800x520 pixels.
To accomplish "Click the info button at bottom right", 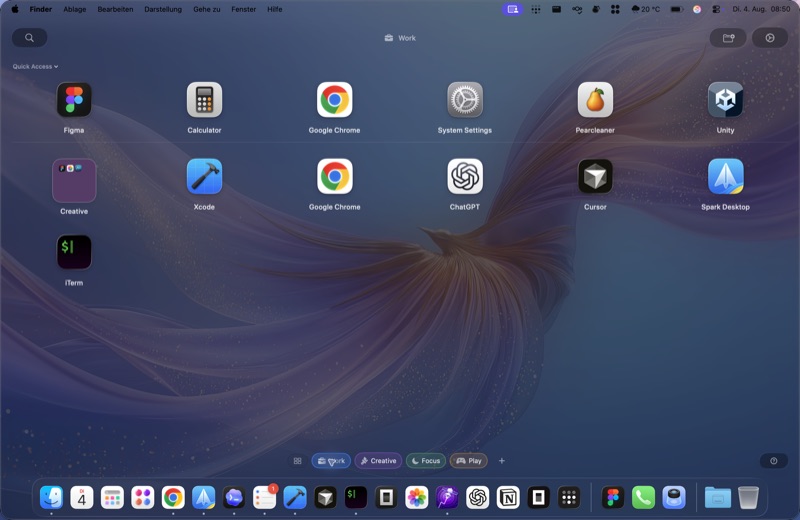I will (773, 461).
